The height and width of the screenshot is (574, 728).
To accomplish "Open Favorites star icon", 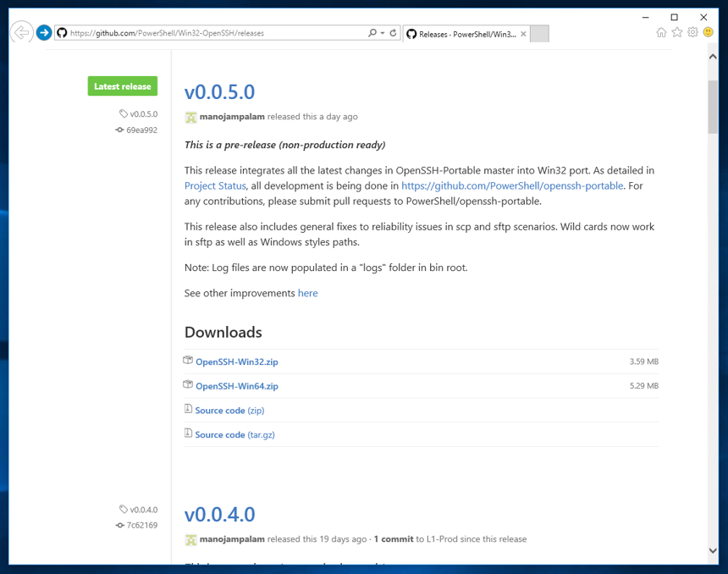I will (677, 32).
